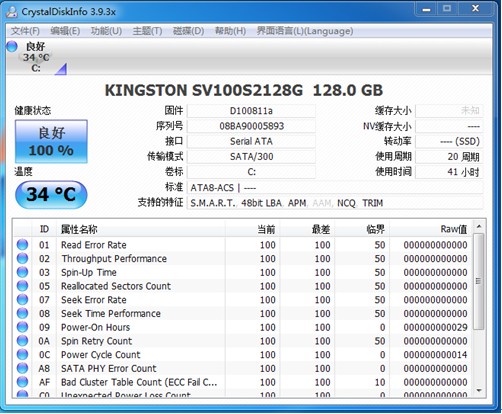
Task: Open the 功能(U) menu
Action: click(x=106, y=31)
